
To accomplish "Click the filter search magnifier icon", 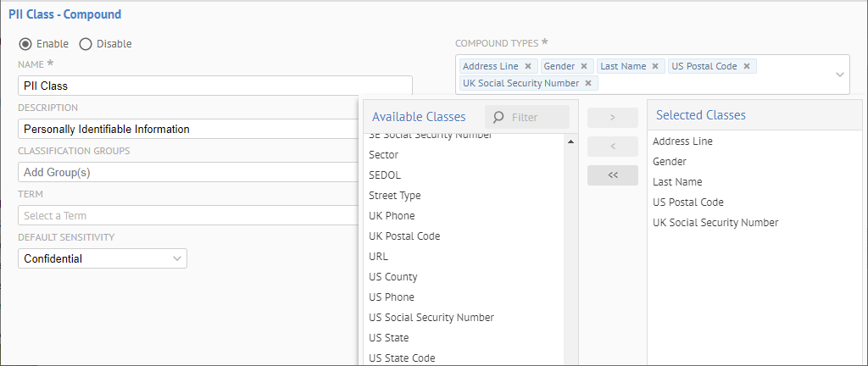I will 498,117.
